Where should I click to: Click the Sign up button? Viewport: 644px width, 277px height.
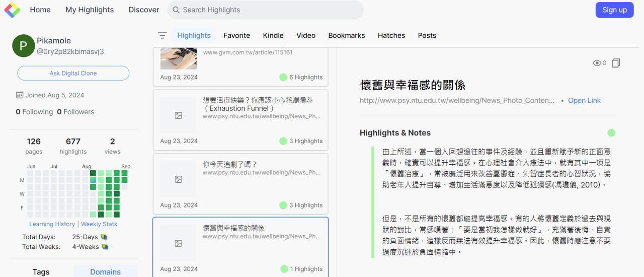click(x=615, y=10)
